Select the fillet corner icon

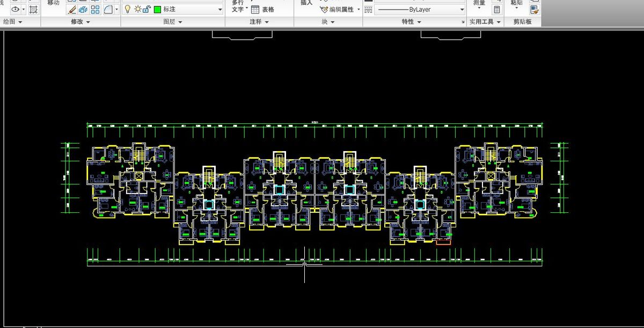click(108, 9)
